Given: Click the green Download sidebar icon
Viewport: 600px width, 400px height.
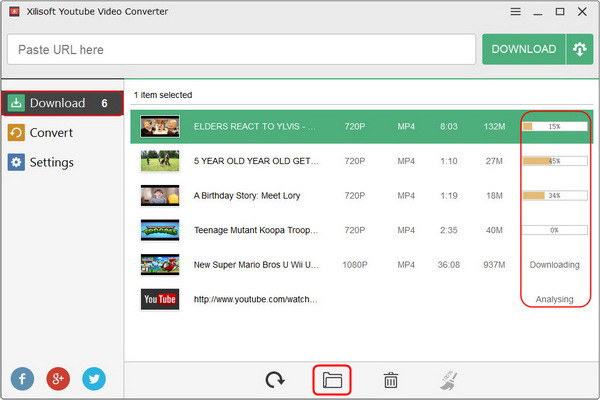Looking at the screenshot, I should [x=16, y=103].
